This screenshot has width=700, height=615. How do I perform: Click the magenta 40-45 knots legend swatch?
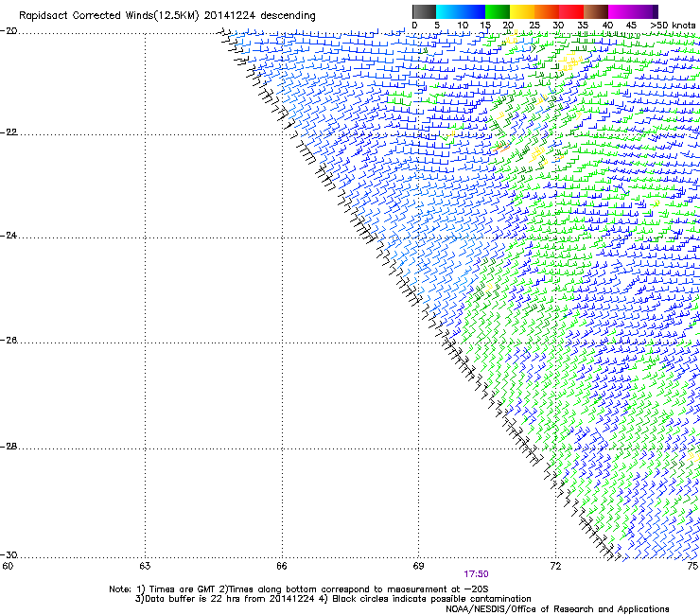(x=621, y=11)
